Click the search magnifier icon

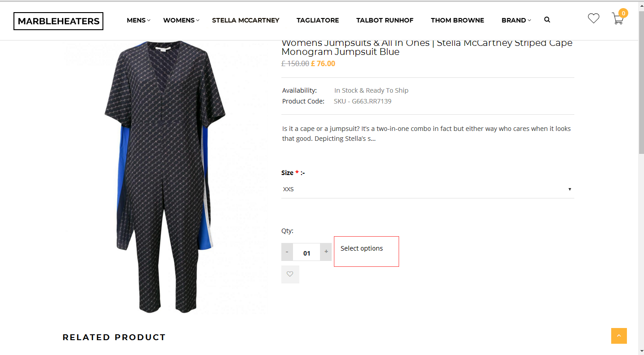(x=547, y=20)
